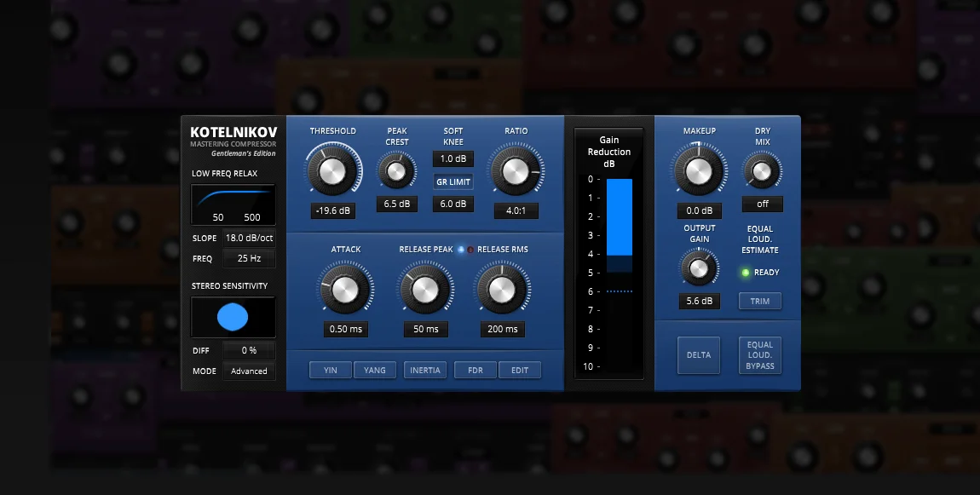Click the KOTELNIKOV logo title
This screenshot has width=980, height=495.
pyautogui.click(x=233, y=133)
